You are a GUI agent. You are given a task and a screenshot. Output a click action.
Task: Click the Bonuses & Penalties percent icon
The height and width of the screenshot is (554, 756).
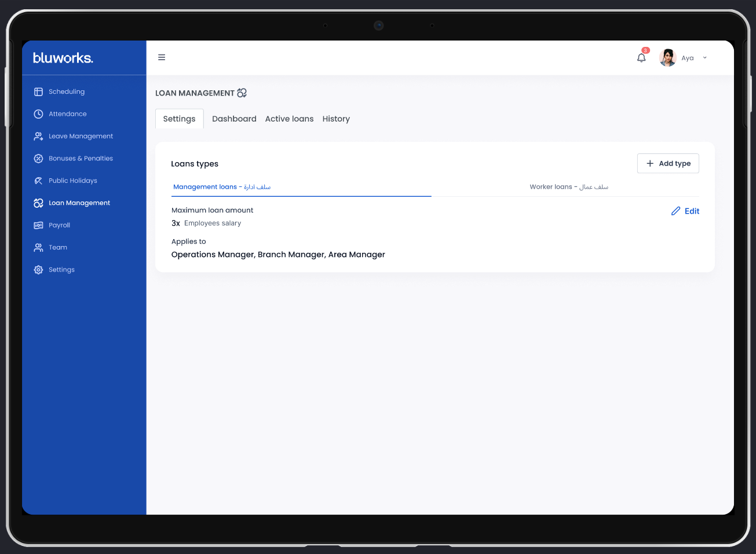click(x=38, y=159)
